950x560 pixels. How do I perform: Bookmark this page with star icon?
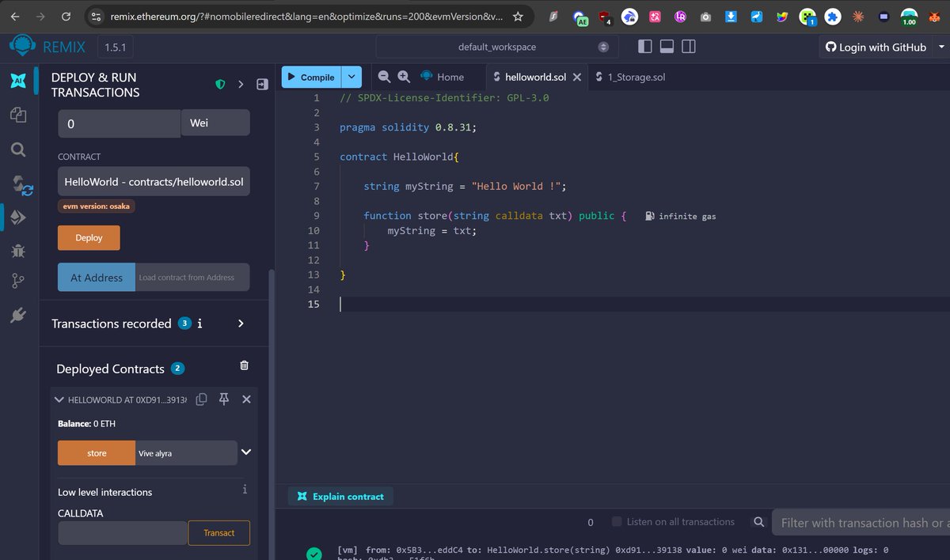(x=518, y=16)
